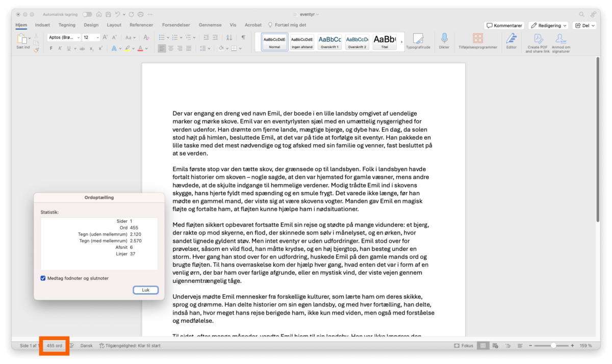Switch to the Indsæt ribbon tab
The image size is (612, 364).
point(43,25)
